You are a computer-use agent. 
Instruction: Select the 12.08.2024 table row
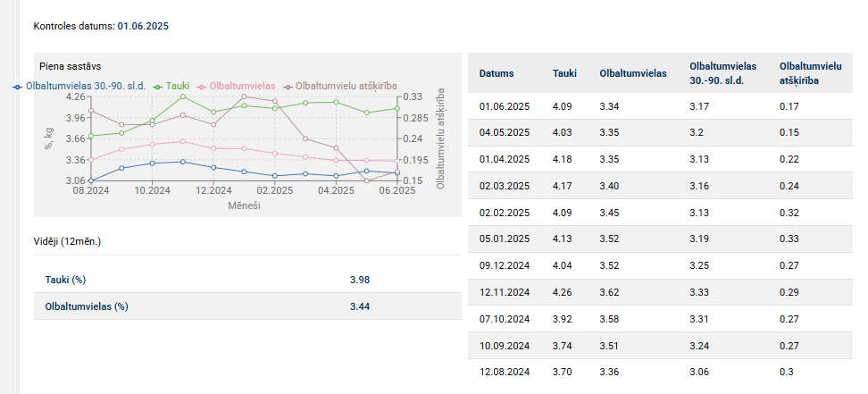[659, 371]
